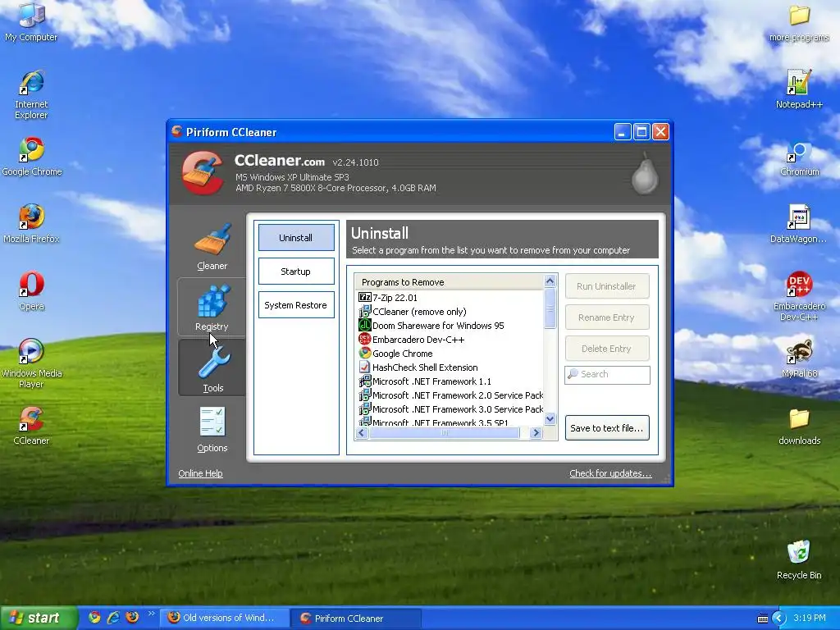Switch to the Uninstall tab
This screenshot has height=630, width=840.
pos(295,237)
